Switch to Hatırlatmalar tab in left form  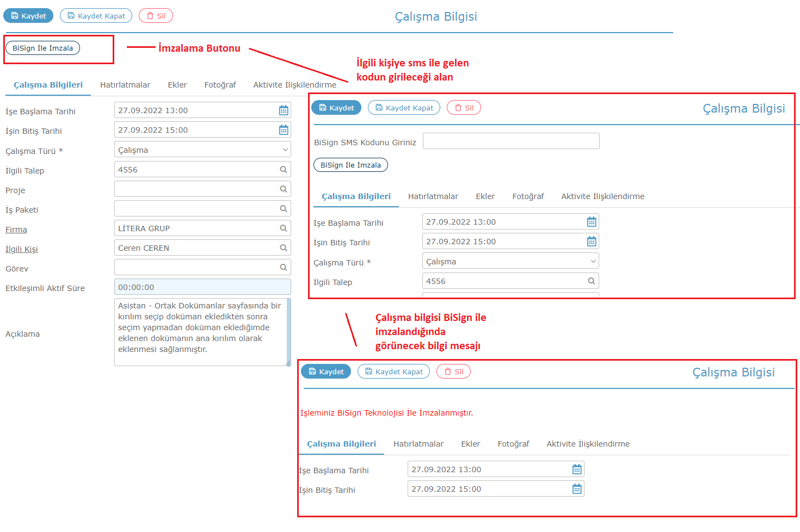click(x=125, y=85)
